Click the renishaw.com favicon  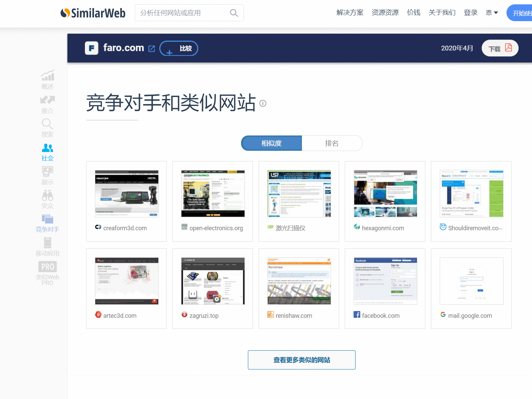click(271, 314)
